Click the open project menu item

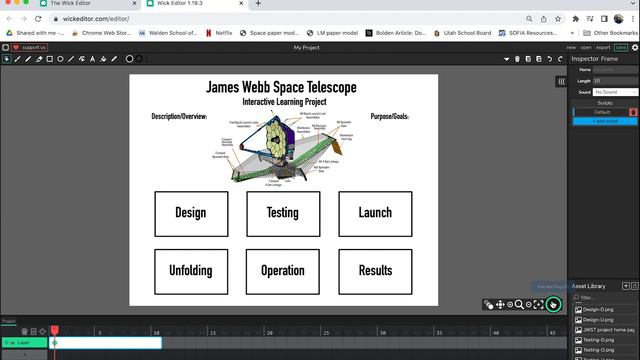(586, 48)
